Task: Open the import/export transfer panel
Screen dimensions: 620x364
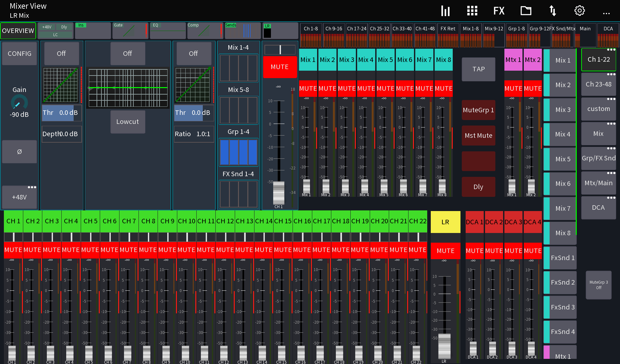Action: 553,10
